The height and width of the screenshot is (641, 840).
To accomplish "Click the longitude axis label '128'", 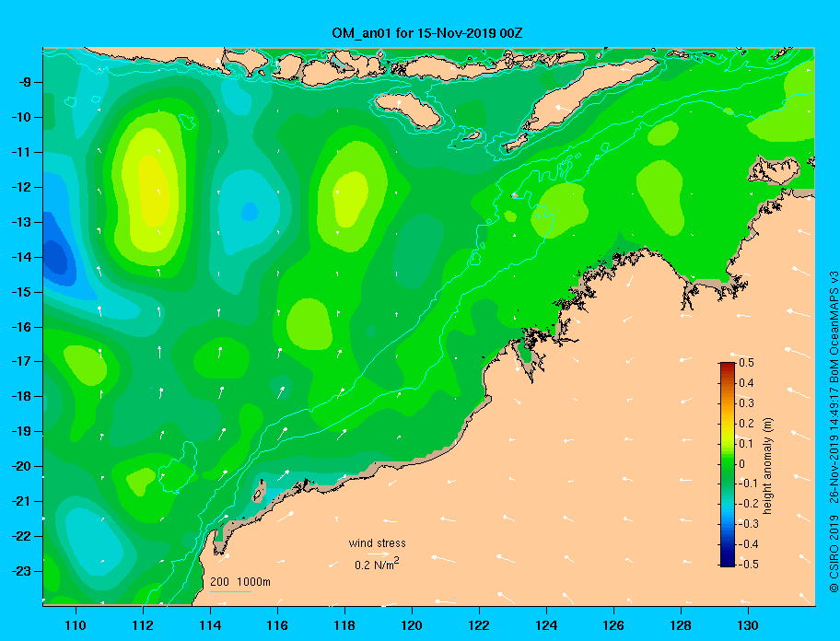I will (681, 625).
